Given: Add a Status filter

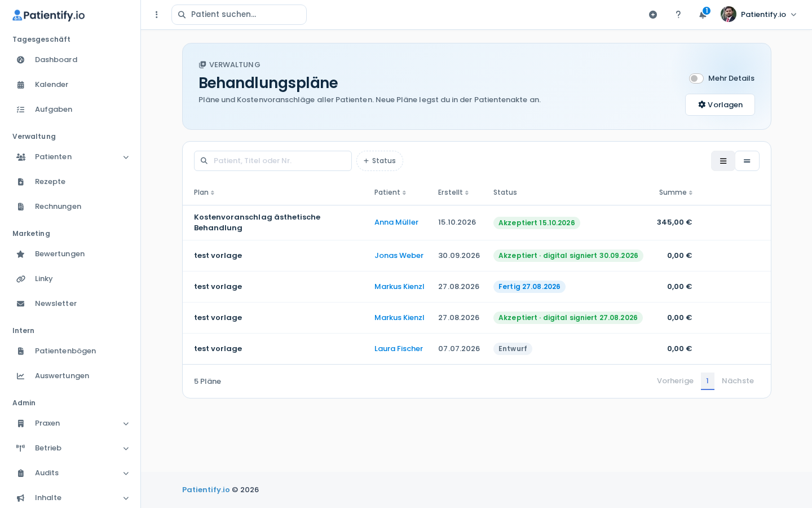Looking at the screenshot, I should [379, 161].
